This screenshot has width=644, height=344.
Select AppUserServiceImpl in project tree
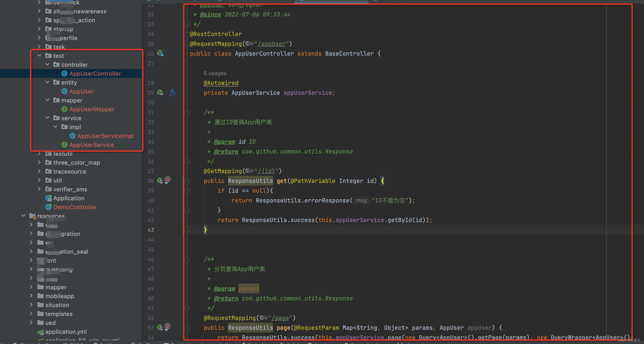[x=105, y=136]
